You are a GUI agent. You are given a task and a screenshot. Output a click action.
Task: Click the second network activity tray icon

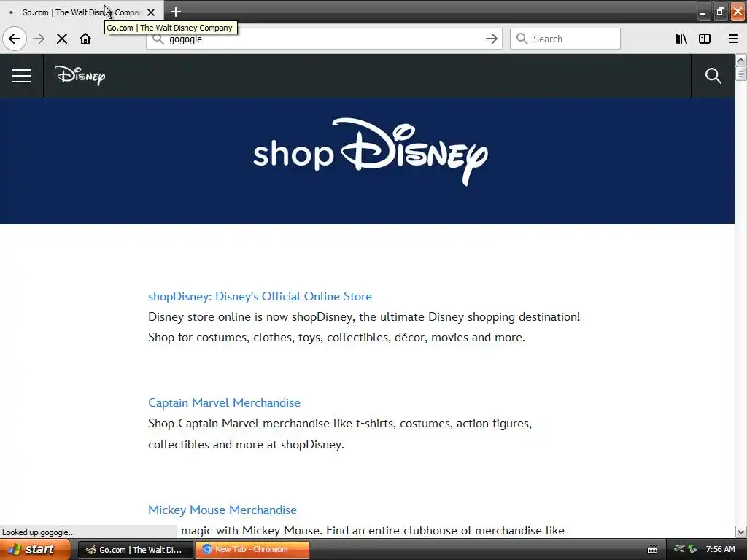[x=692, y=549]
